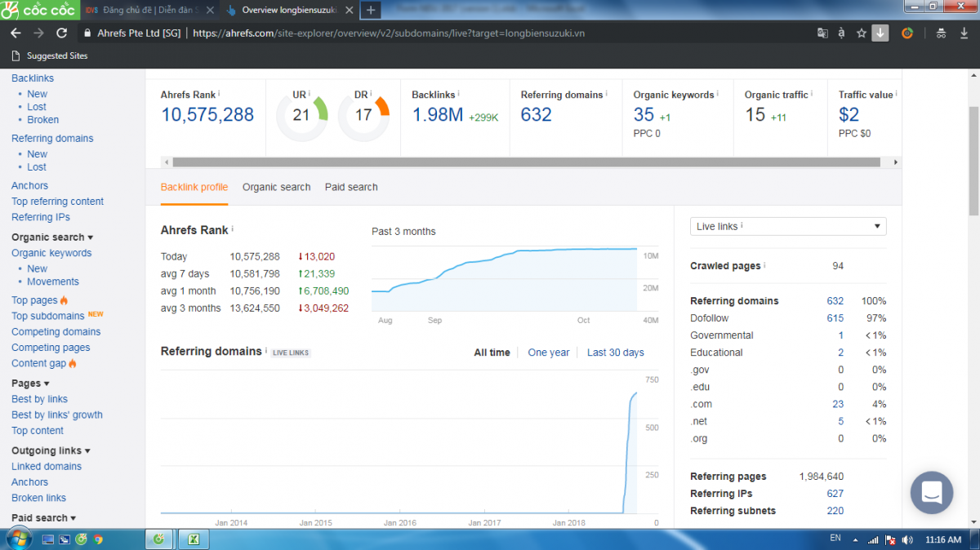Open the Top pages report
Viewport: 980px width, 550px height.
click(34, 300)
